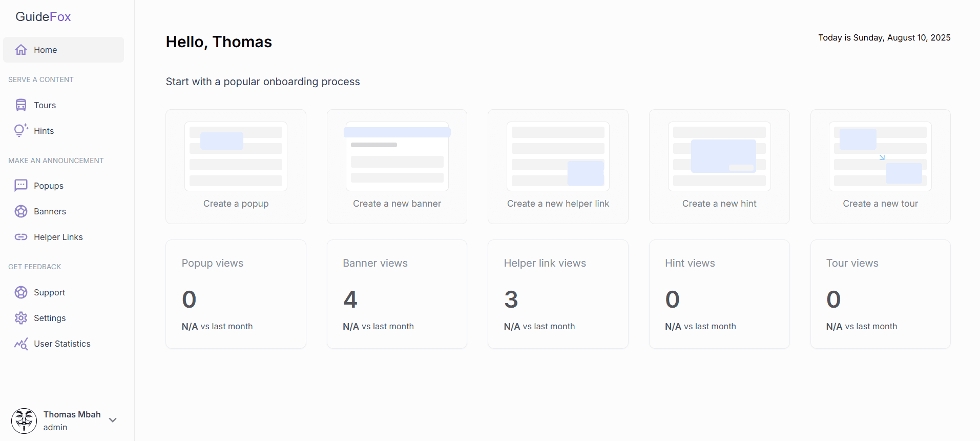The image size is (980, 441).
Task: Open the Settings page link
Action: coord(64,318)
